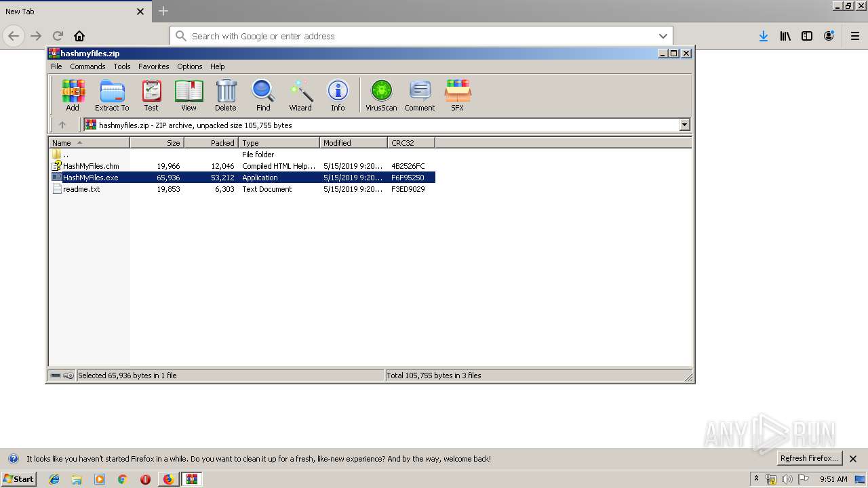Click the Comment toolbar icon
Screen dimensions: 868x488
(420, 95)
